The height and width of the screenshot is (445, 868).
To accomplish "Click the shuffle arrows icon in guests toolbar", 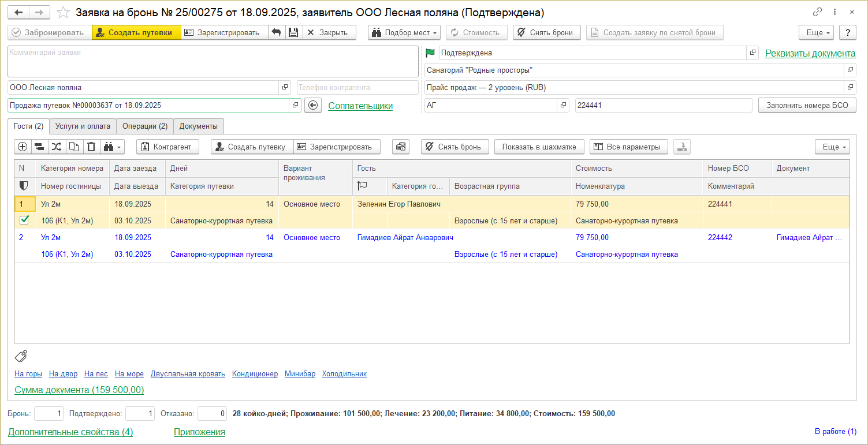I will (x=57, y=147).
